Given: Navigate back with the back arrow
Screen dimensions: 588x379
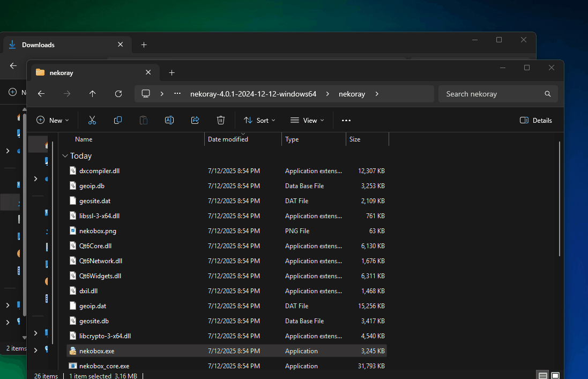Looking at the screenshot, I should pos(41,94).
